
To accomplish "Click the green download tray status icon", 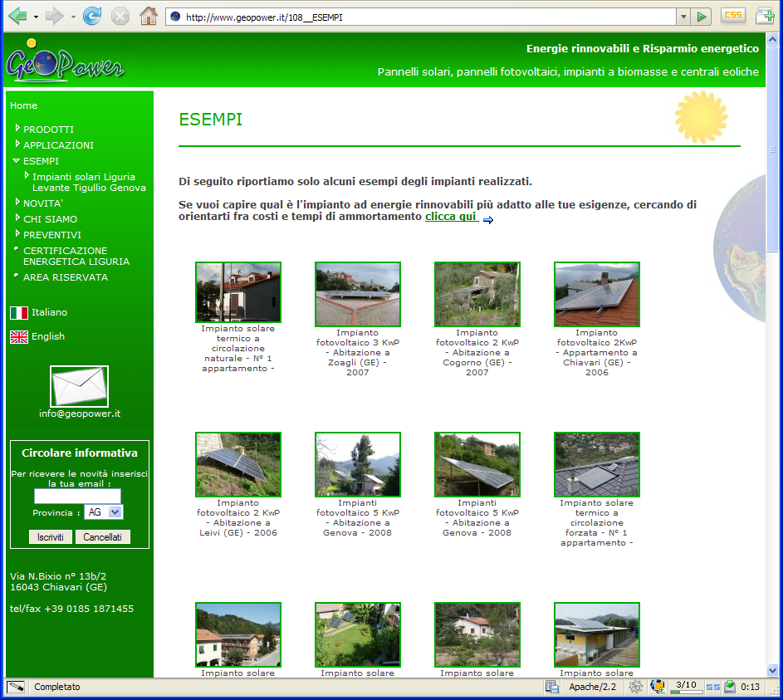I will pos(730,687).
